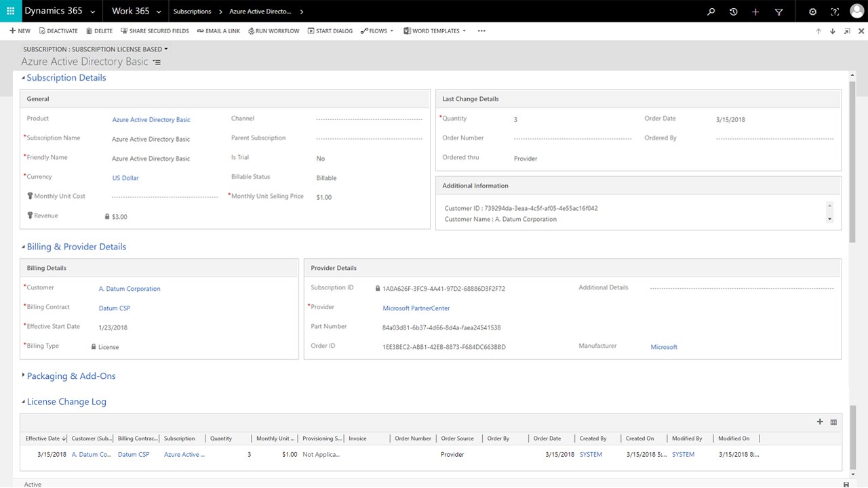The width and height of the screenshot is (868, 488).
Task: Close the form using X icon
Action: point(861,31)
